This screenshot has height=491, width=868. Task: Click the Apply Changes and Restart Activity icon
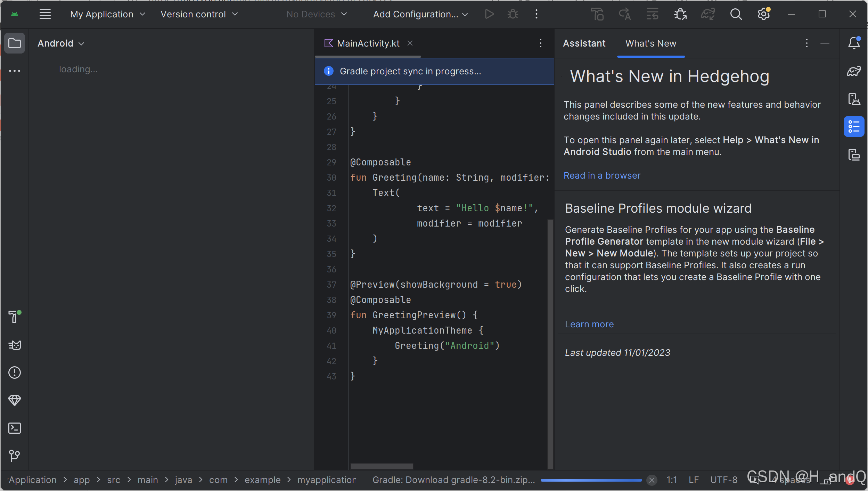[x=624, y=14]
